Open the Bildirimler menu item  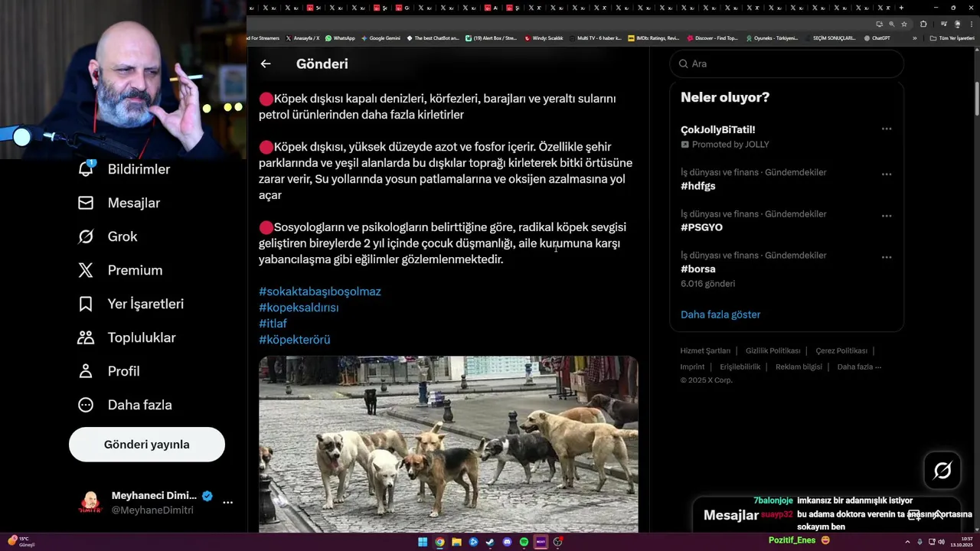(124, 169)
